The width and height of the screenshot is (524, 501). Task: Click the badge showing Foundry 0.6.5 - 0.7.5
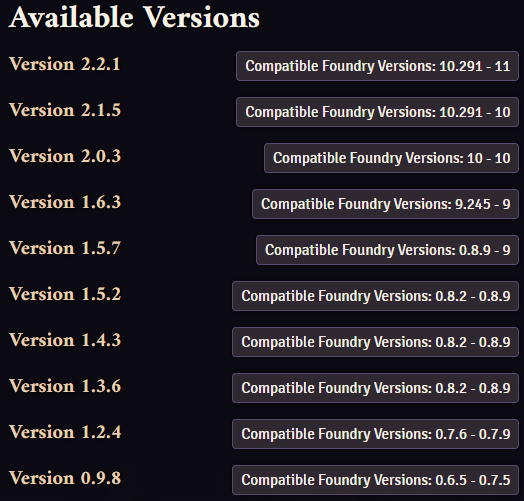point(375,480)
